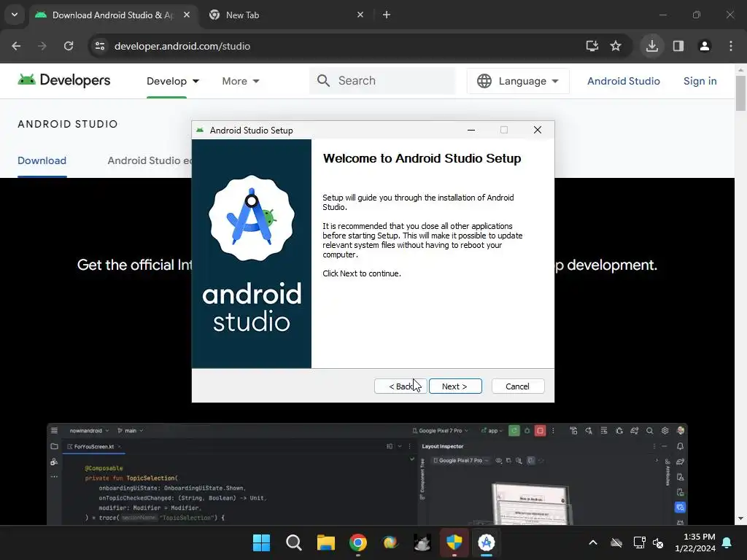This screenshot has width=747, height=560.
Task: Open the Language dropdown
Action: tap(518, 81)
